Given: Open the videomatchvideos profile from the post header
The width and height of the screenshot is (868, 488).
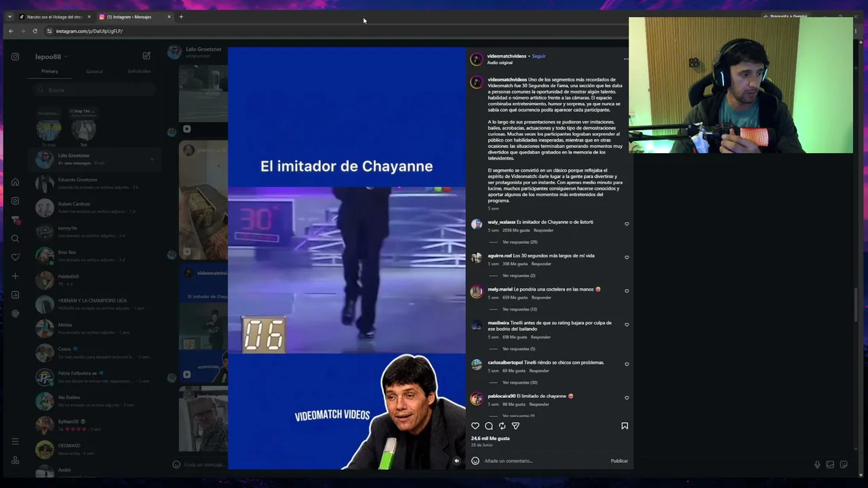Looking at the screenshot, I should [507, 56].
